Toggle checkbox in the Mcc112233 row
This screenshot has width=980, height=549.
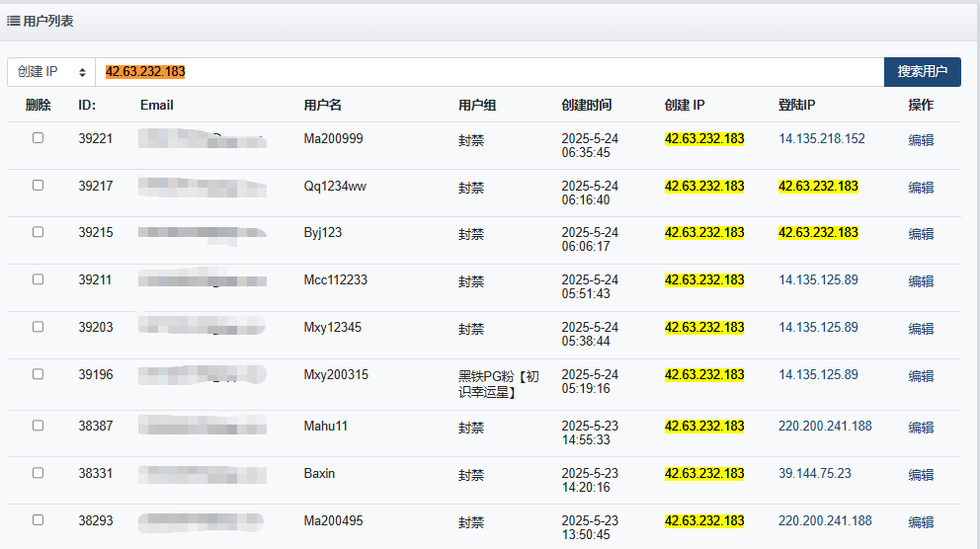38,279
